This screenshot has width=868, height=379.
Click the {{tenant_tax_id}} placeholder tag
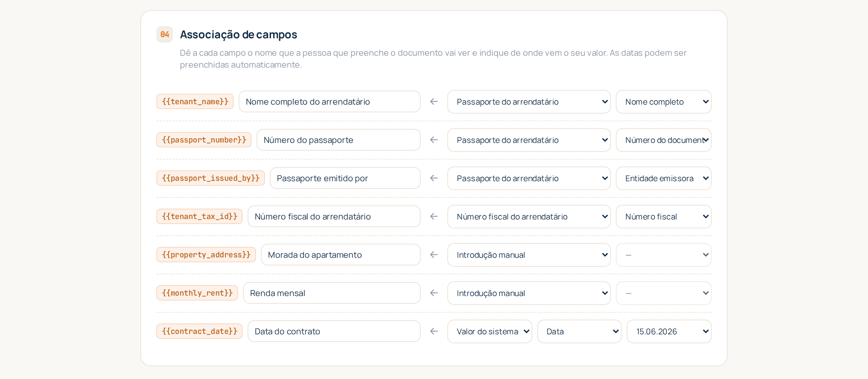[x=200, y=217]
